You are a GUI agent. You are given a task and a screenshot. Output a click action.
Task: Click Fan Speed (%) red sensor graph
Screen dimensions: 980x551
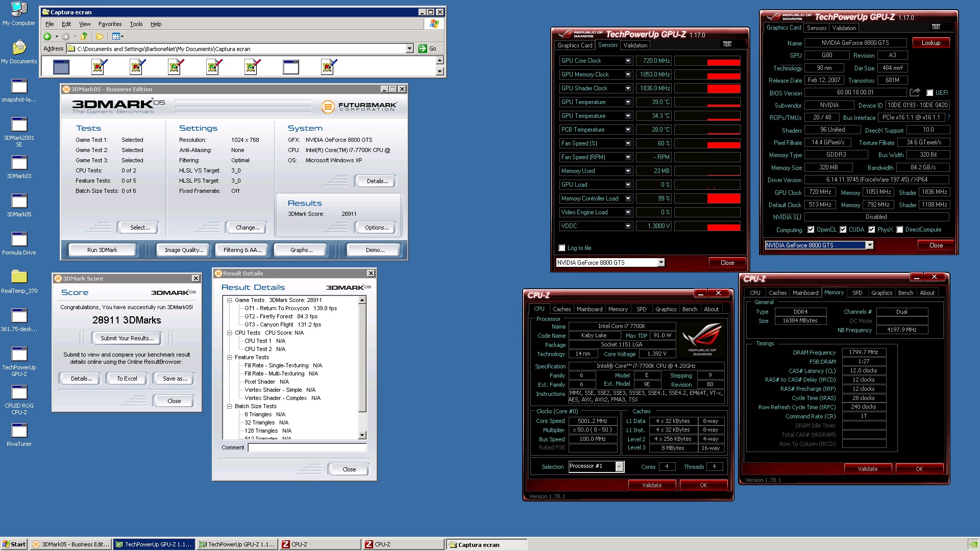point(707,143)
